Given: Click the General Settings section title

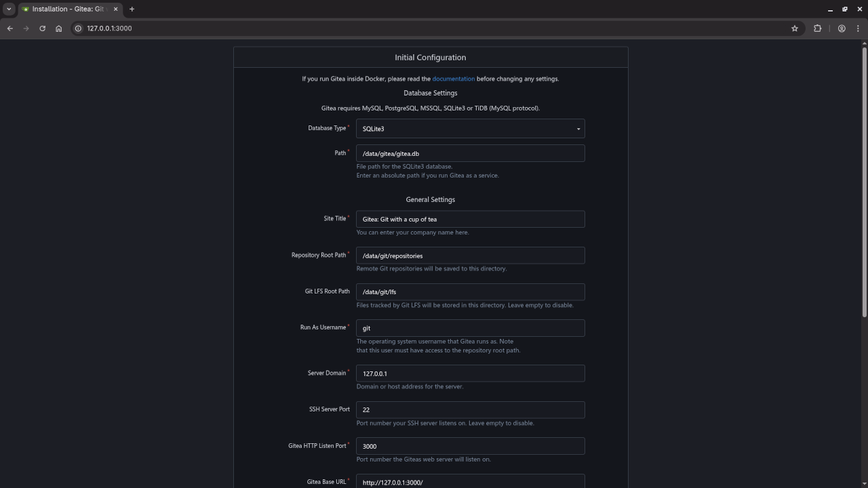Looking at the screenshot, I should [431, 199].
